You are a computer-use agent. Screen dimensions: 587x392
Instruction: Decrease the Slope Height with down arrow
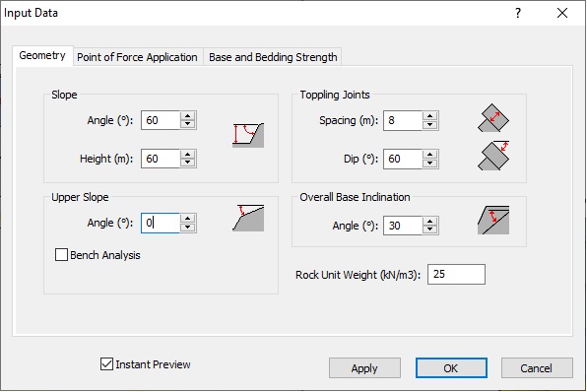(x=187, y=163)
